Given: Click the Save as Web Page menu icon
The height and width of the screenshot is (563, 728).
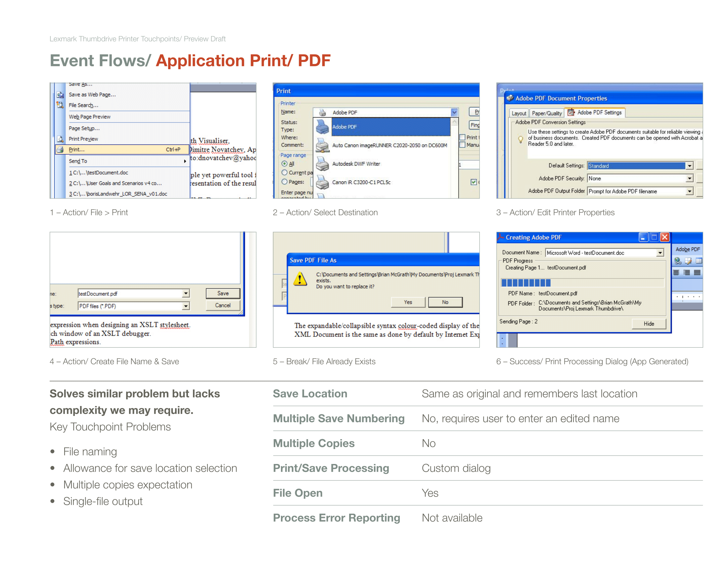Looking at the screenshot, I should tap(60, 95).
